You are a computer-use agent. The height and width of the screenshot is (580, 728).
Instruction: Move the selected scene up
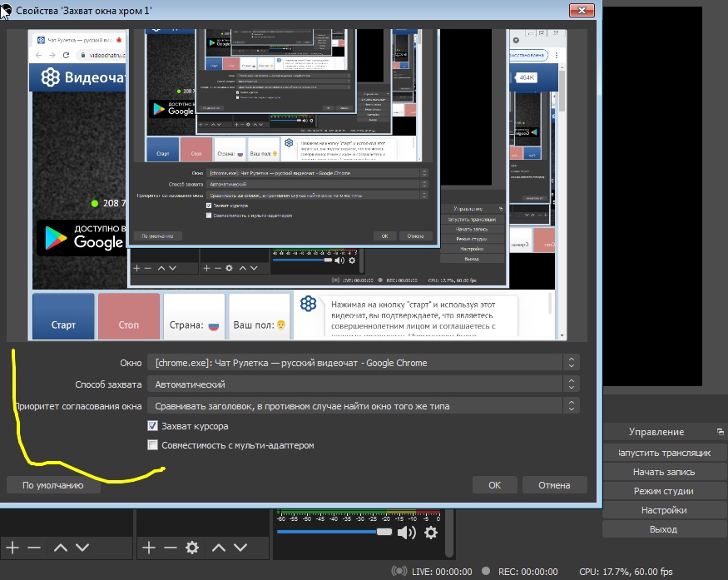point(61,548)
